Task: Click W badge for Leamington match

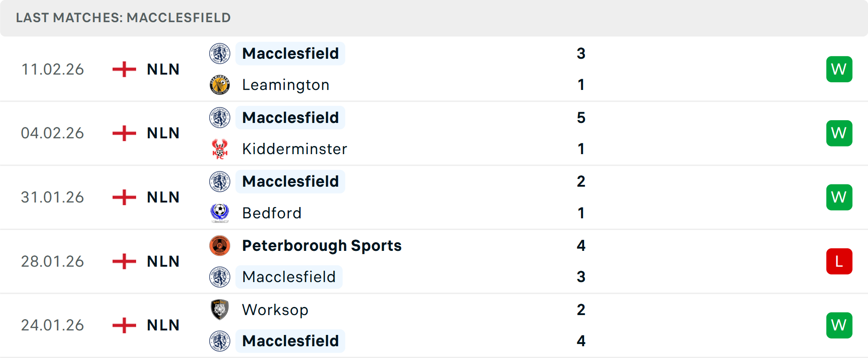Action: coord(839,69)
